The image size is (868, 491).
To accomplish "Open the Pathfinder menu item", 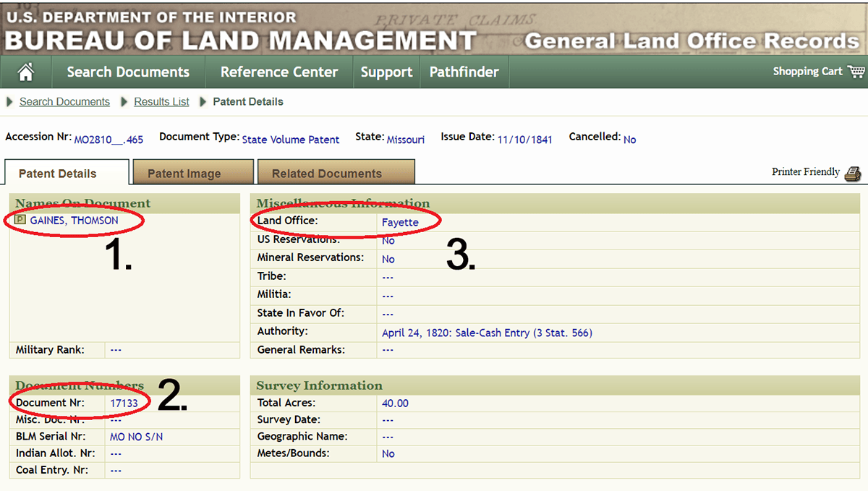I will (x=464, y=72).
